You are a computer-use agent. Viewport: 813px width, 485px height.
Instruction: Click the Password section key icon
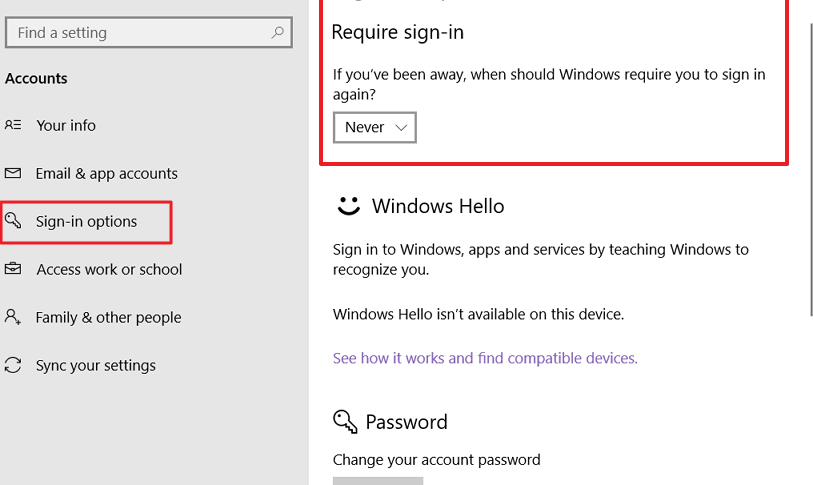(x=345, y=422)
